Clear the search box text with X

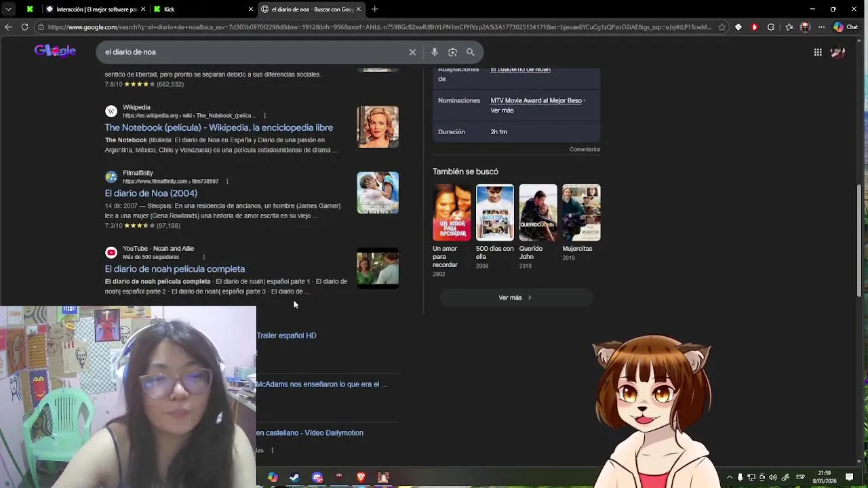point(412,52)
